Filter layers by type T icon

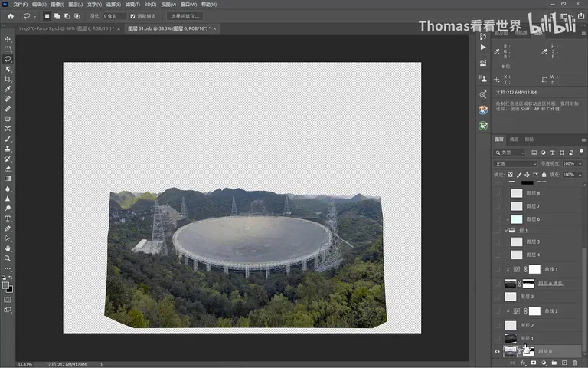[x=552, y=153]
